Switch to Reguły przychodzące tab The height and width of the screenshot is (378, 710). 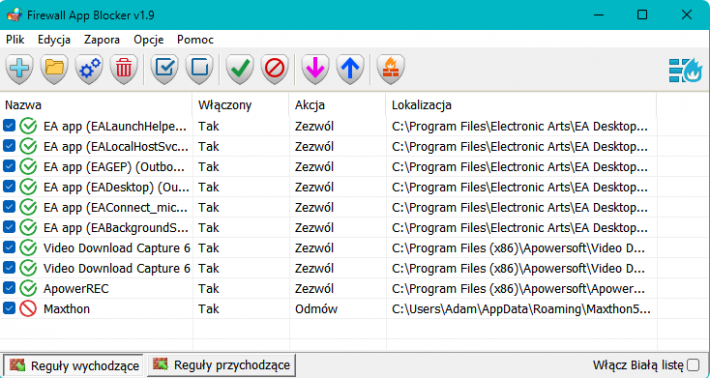221,365
